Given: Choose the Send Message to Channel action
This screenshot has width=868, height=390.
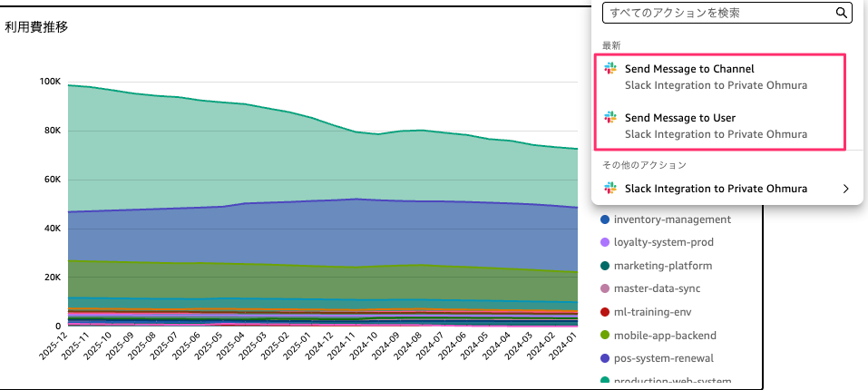Looking at the screenshot, I should coord(689,69).
